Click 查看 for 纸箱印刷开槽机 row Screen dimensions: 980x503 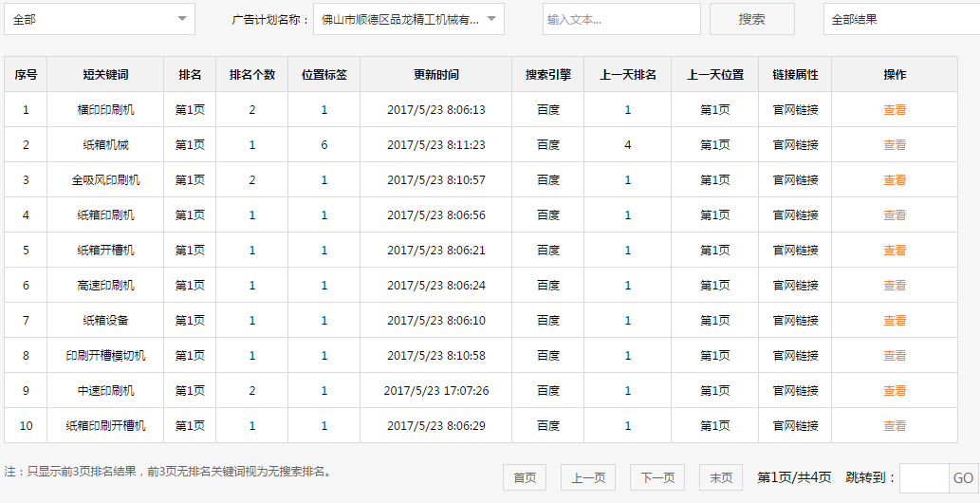coord(895,426)
